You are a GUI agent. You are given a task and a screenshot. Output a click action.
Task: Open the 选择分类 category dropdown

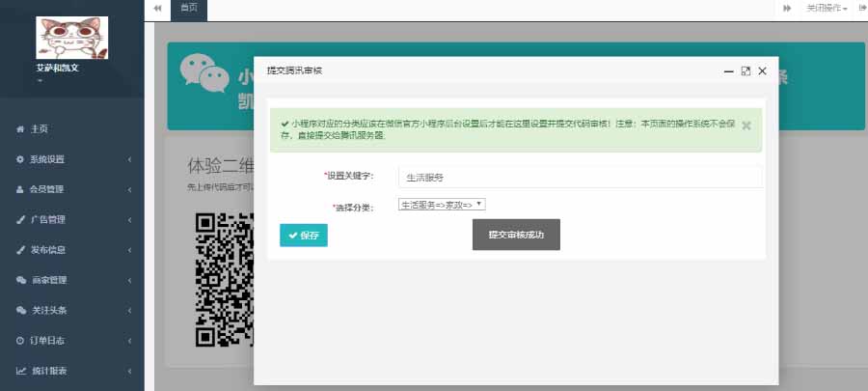click(x=442, y=205)
